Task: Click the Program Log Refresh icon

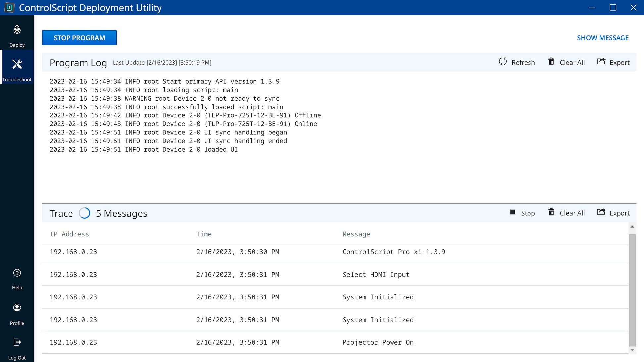Action: (503, 62)
